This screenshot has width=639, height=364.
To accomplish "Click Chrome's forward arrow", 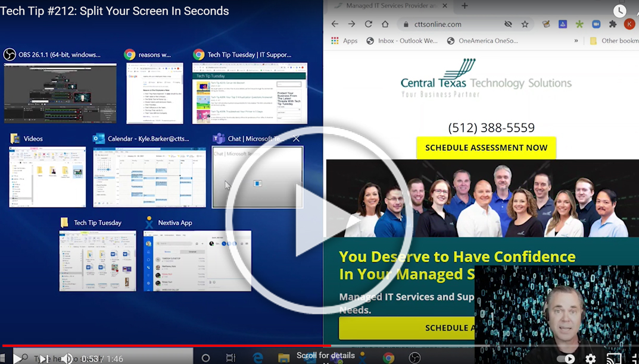I will (x=352, y=24).
